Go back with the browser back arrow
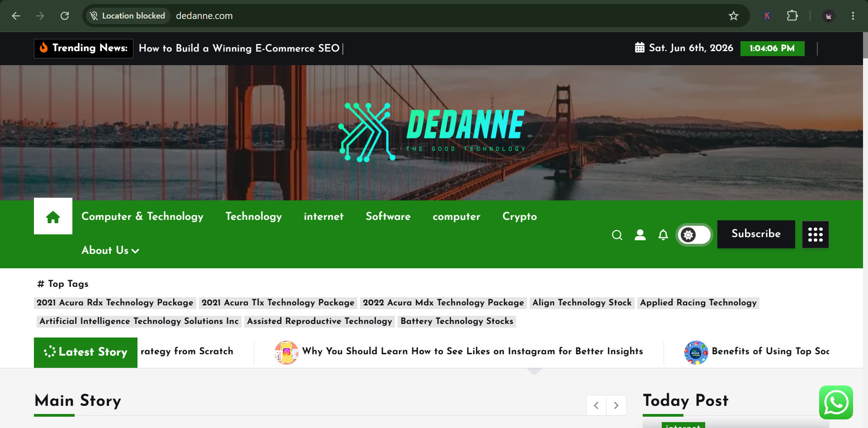The height and width of the screenshot is (428, 868). tap(16, 16)
